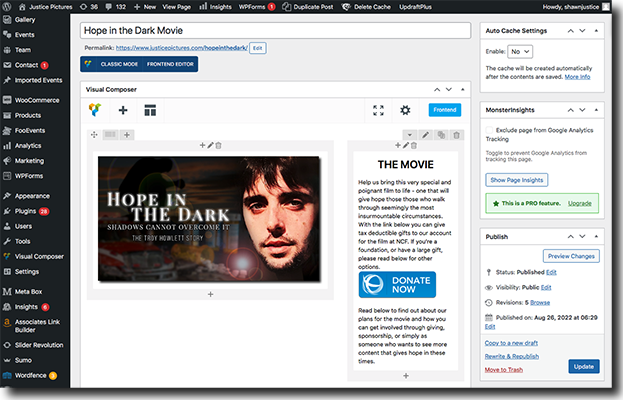This screenshot has height=400, width=623.
Task: View the 132 pending comments
Action: pos(116,7)
